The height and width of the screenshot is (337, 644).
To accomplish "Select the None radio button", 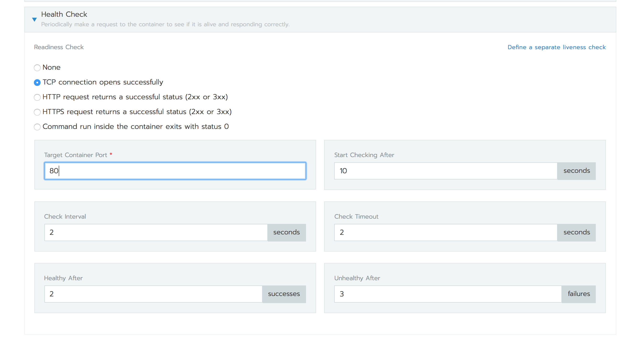I will (x=37, y=67).
